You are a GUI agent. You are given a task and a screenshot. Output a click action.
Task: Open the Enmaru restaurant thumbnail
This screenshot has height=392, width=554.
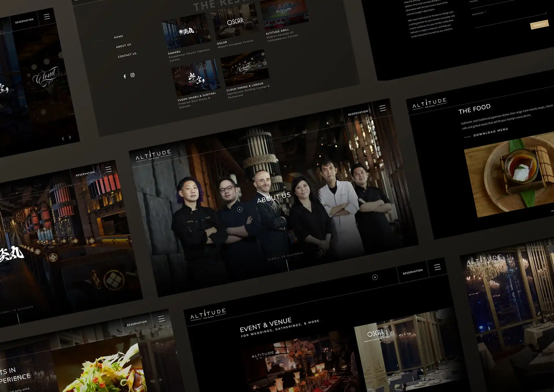186,31
